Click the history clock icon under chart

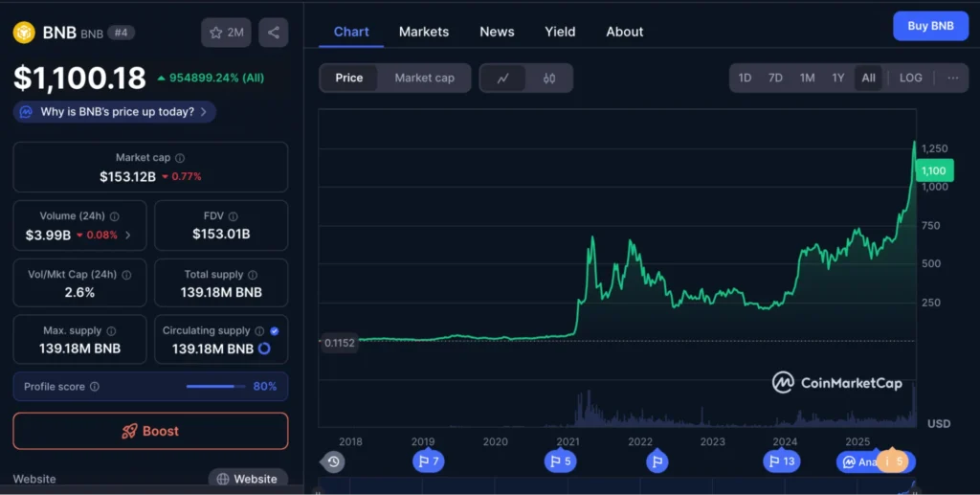(333, 461)
